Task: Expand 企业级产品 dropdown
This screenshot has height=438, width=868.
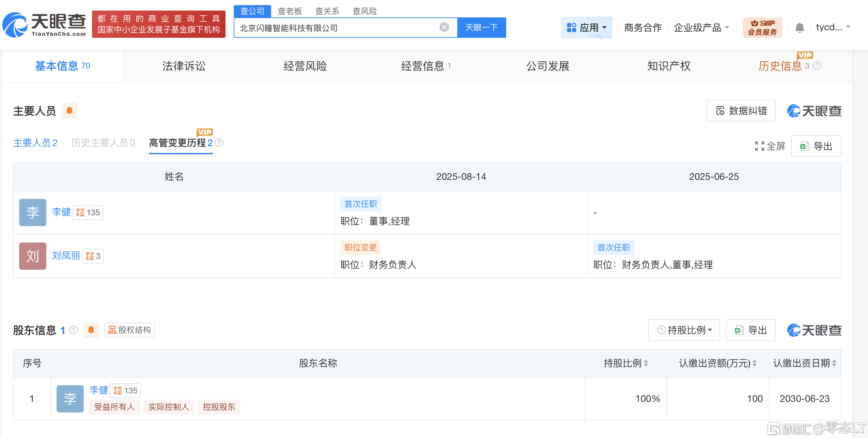Action: click(x=701, y=28)
